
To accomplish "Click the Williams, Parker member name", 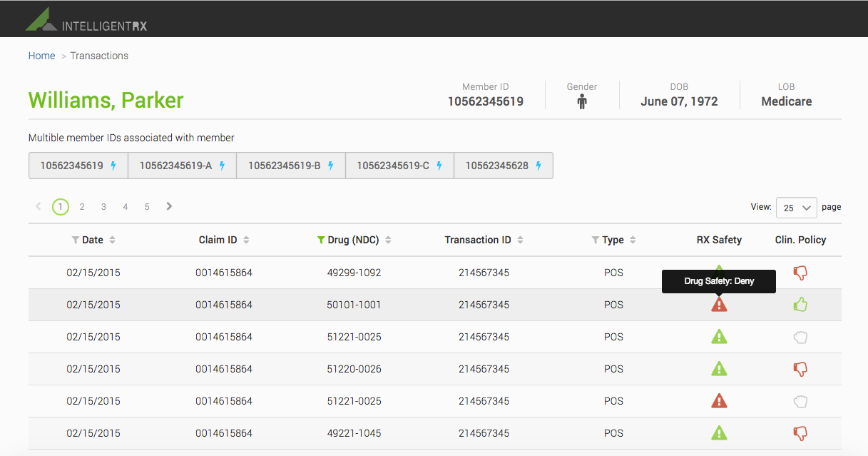I will pyautogui.click(x=106, y=100).
